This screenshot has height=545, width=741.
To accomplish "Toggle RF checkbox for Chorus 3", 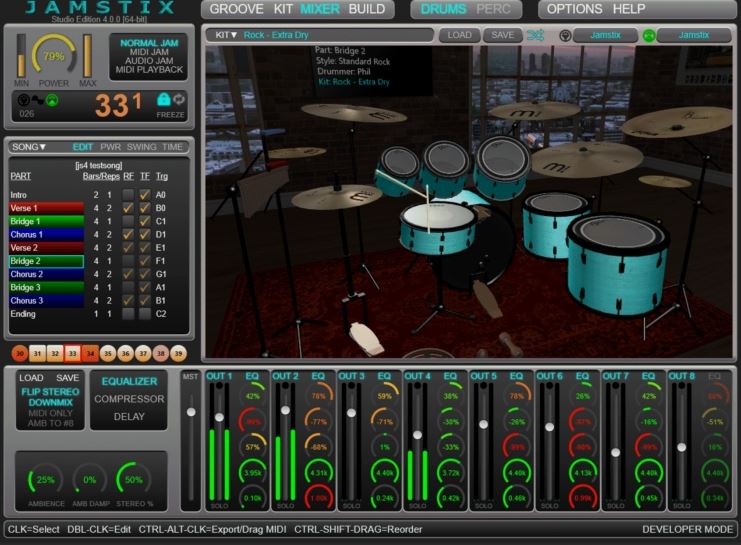I will point(128,301).
